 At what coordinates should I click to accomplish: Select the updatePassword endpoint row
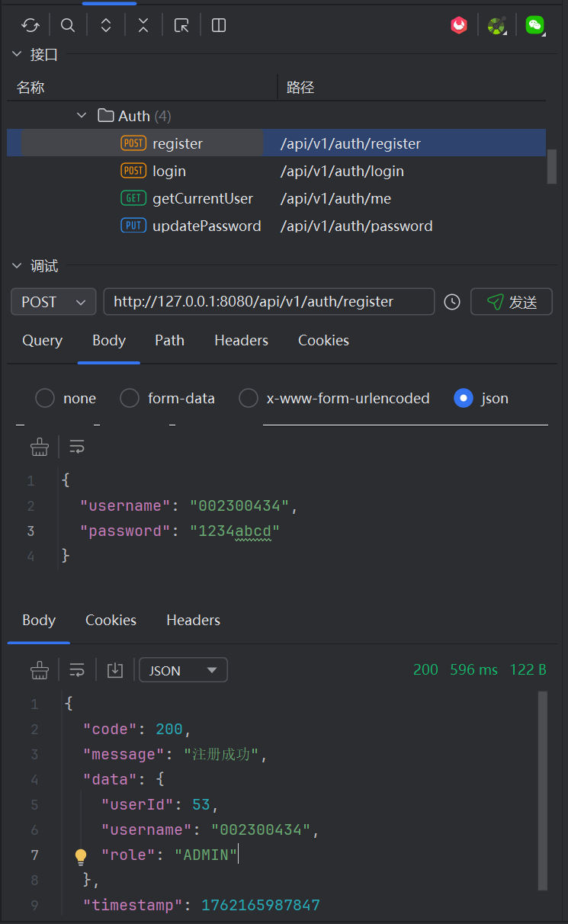click(x=276, y=226)
